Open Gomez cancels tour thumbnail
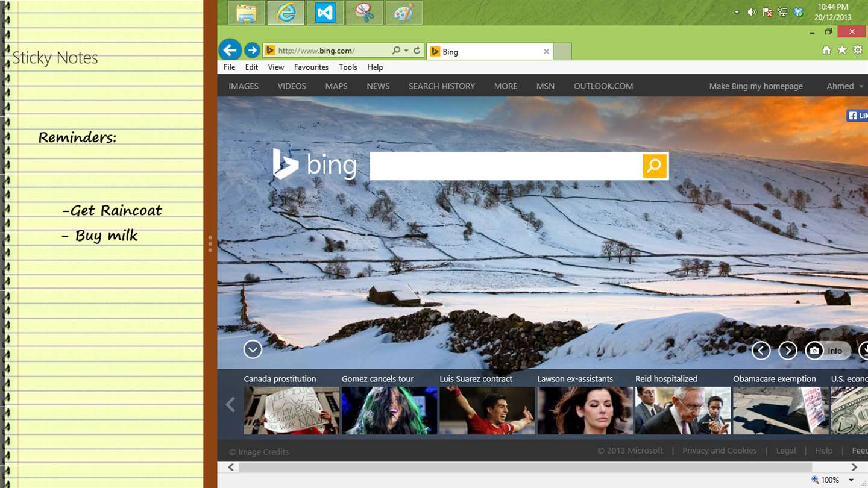 click(389, 410)
